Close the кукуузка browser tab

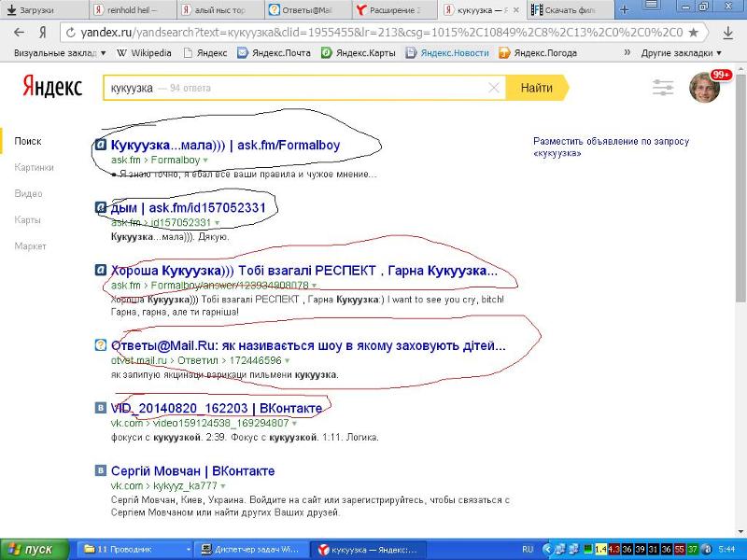coord(515,10)
